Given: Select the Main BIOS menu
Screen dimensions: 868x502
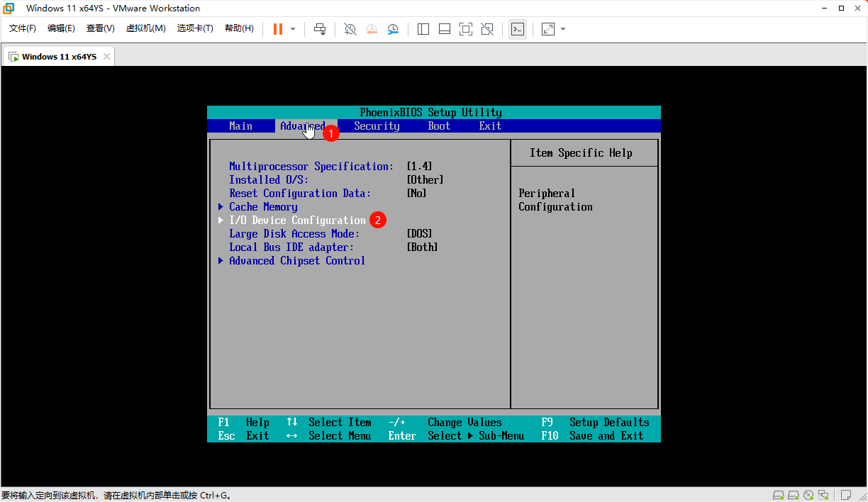Looking at the screenshot, I should 241,126.
